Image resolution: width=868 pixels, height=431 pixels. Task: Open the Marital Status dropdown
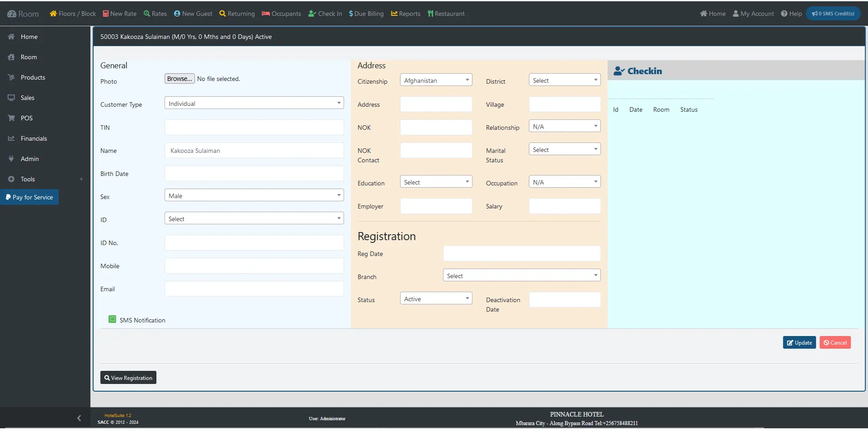point(564,149)
